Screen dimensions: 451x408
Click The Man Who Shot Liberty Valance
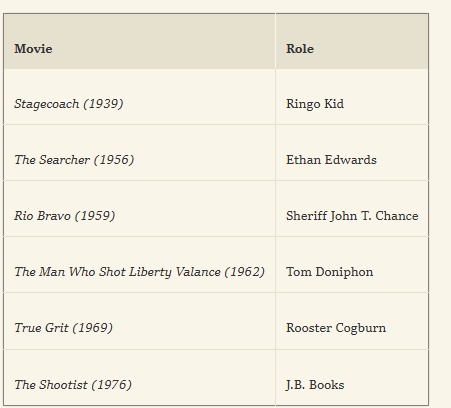click(117, 272)
